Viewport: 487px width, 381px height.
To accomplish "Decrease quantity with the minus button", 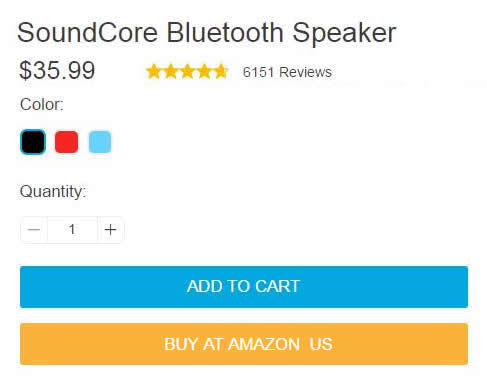I will click(34, 230).
